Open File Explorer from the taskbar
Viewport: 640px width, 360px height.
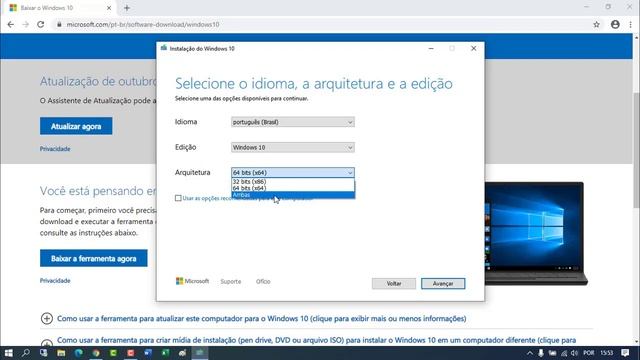61,353
